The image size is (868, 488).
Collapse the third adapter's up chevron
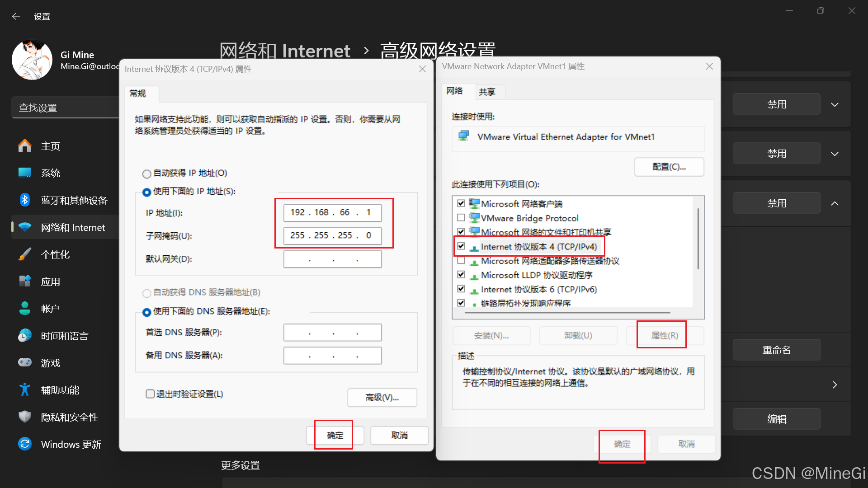pos(835,203)
